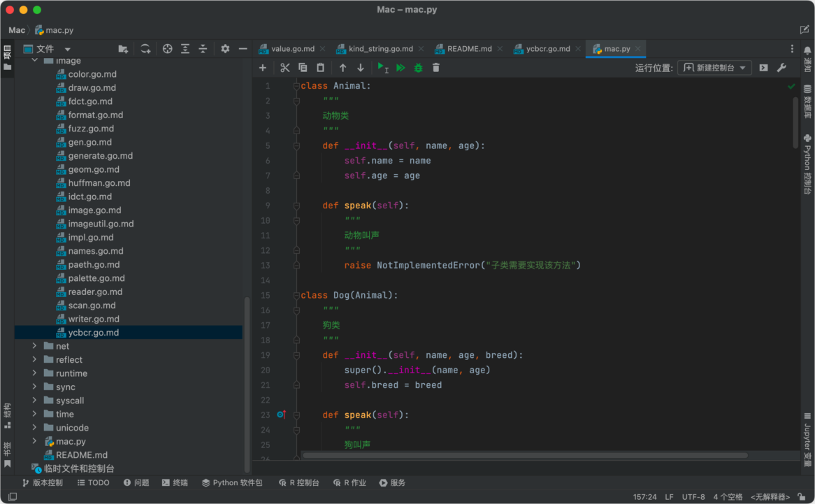The image size is (815, 504).
Task: Fold class Animal at line 1
Action: [x=296, y=86]
